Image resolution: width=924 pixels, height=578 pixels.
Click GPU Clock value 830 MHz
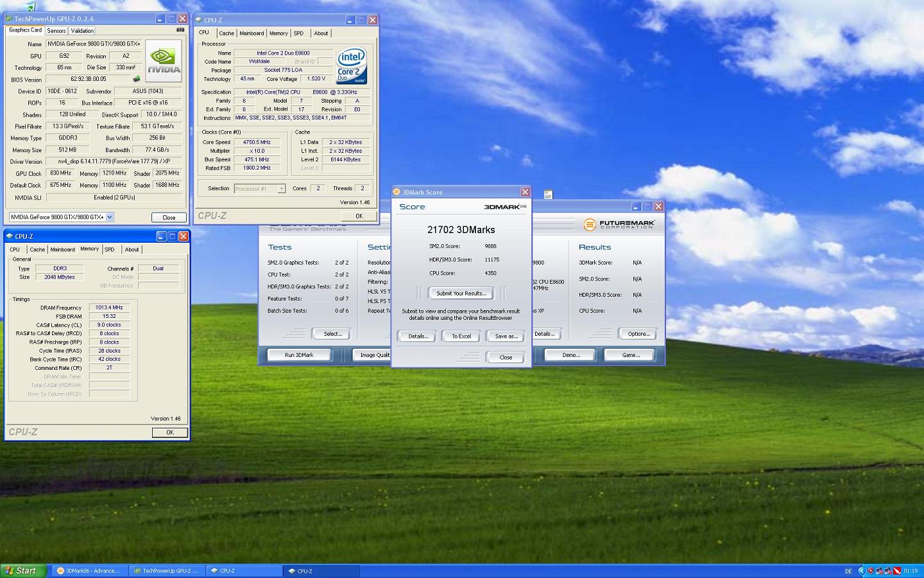[x=60, y=173]
